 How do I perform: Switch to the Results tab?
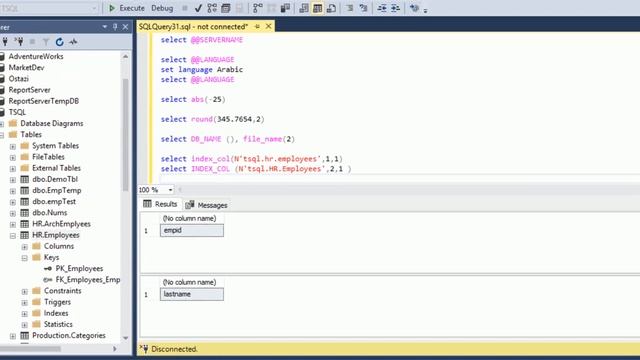click(x=160, y=204)
